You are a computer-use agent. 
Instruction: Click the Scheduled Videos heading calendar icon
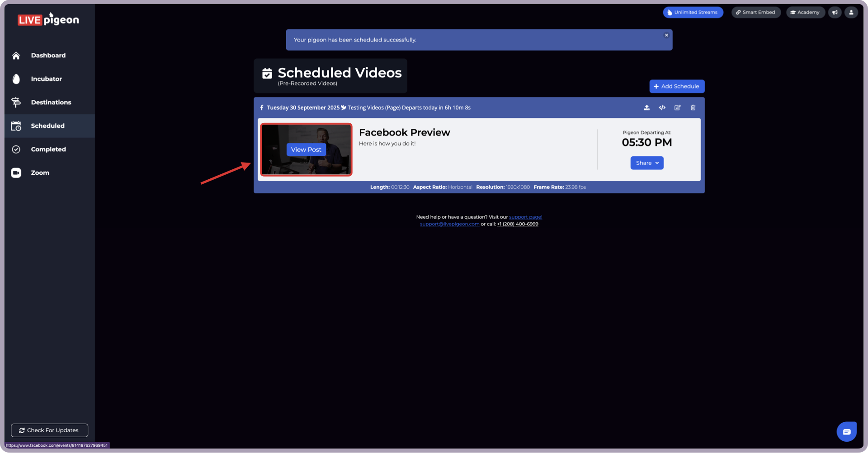(267, 73)
